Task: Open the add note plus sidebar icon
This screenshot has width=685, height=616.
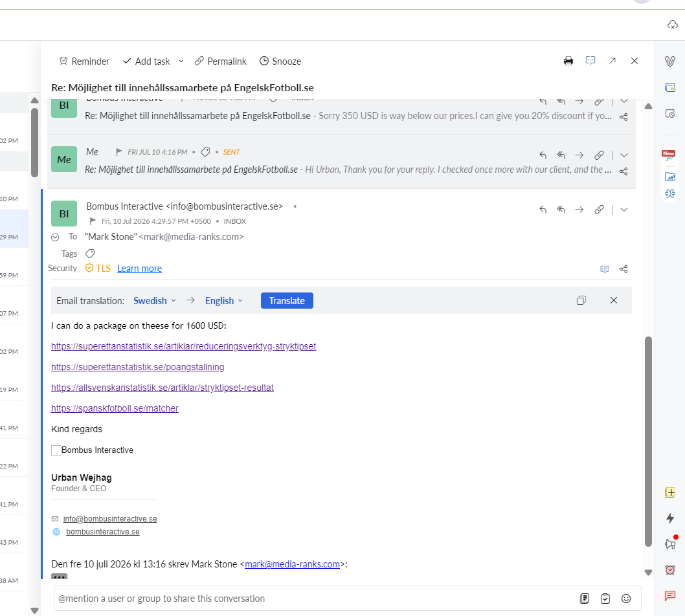Action: pyautogui.click(x=669, y=492)
